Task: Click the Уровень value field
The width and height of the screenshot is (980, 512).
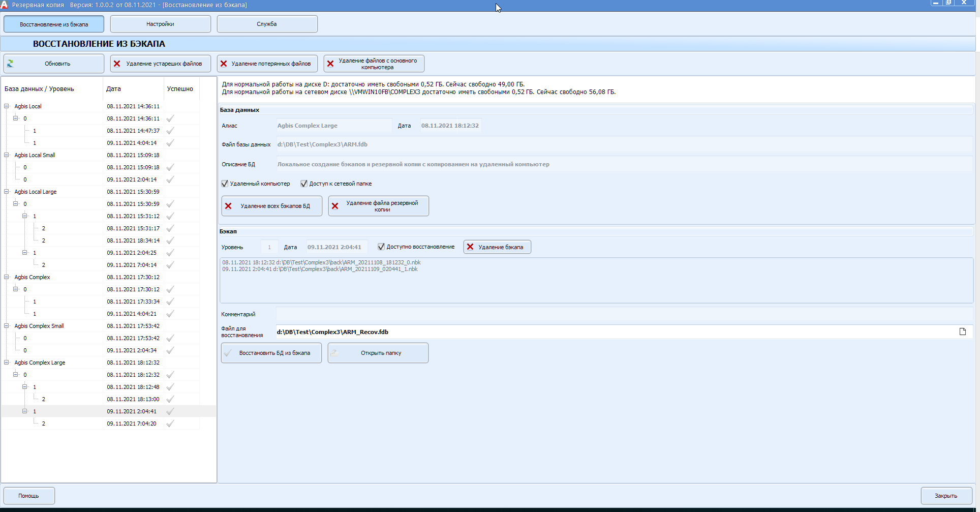Action: click(269, 247)
